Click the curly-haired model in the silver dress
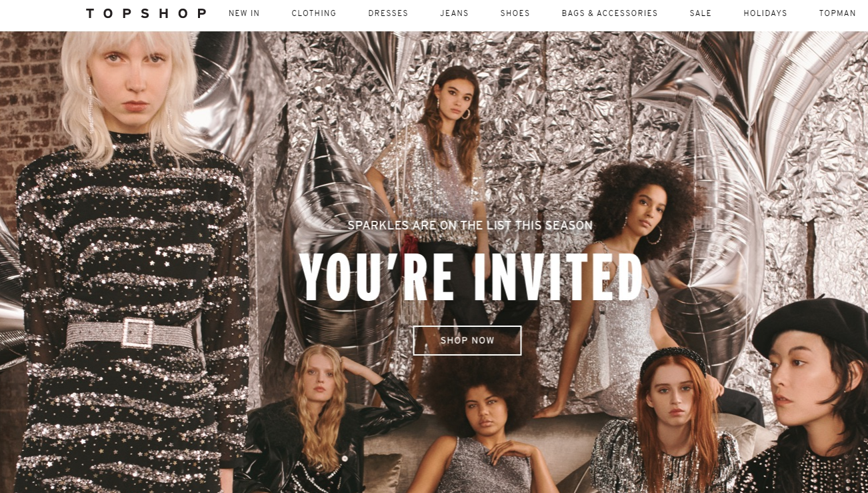 tap(627, 287)
